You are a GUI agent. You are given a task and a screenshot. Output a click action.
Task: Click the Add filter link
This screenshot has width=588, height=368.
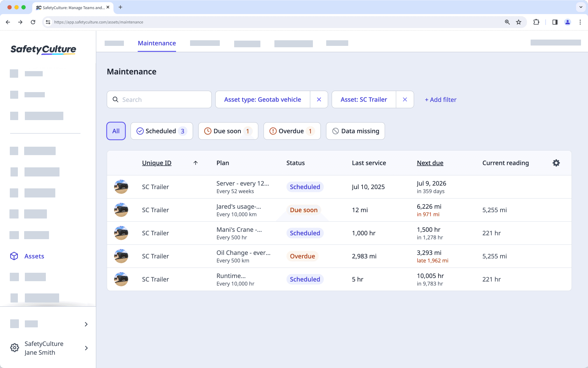[x=440, y=99]
